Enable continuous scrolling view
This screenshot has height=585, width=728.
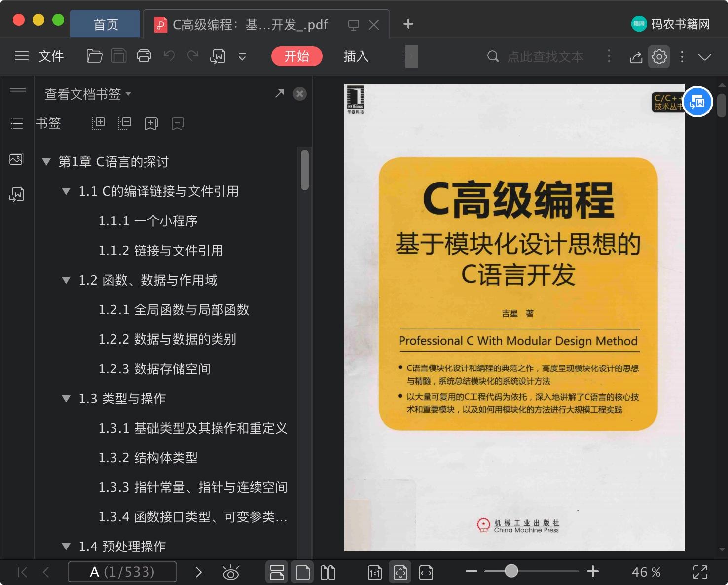pos(277,572)
